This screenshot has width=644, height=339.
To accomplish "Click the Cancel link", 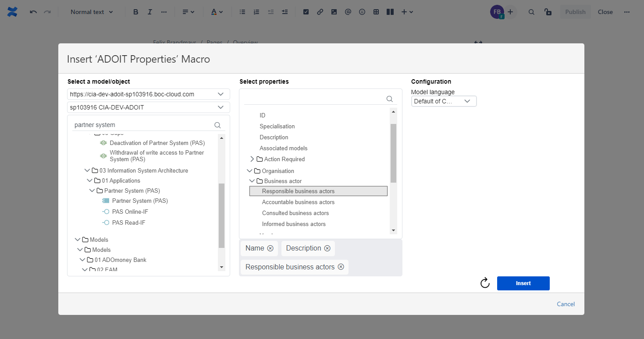I will (x=566, y=304).
